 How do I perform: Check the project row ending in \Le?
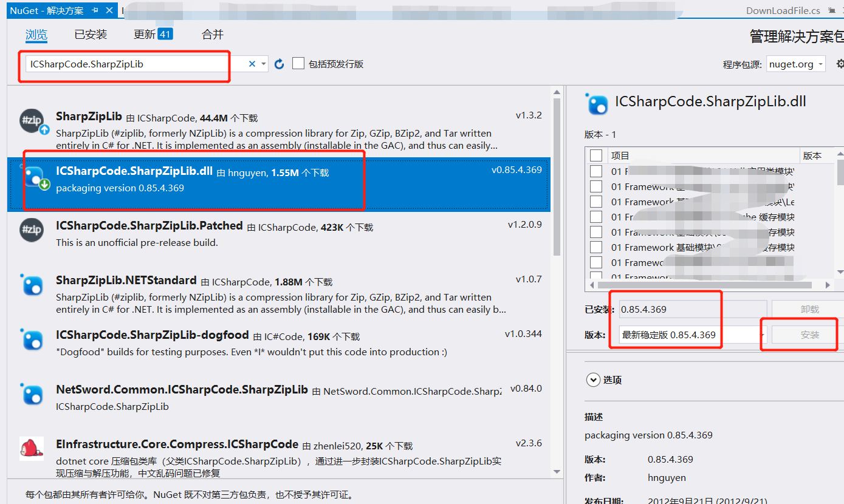pos(597,202)
